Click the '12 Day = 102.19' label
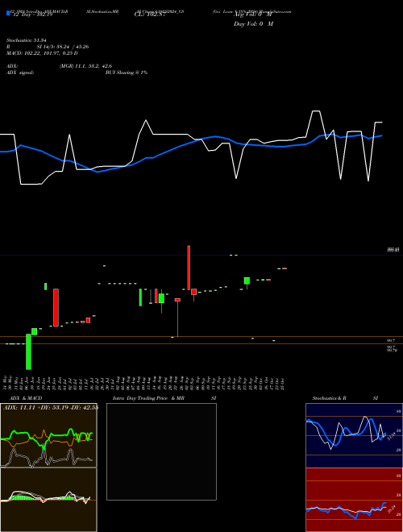 (x=32, y=15)
